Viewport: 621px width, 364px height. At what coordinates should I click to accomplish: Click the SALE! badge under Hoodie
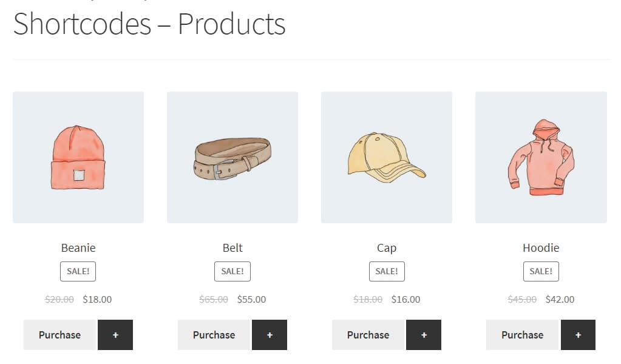(541, 271)
